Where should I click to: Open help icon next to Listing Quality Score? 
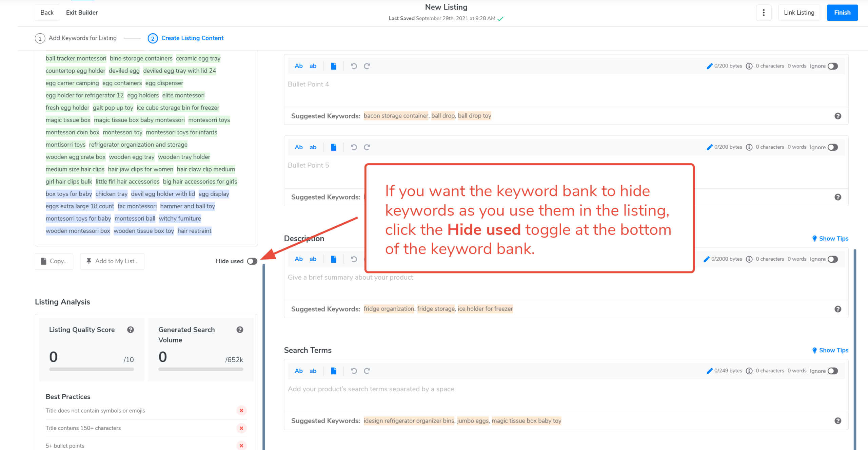[x=131, y=330]
